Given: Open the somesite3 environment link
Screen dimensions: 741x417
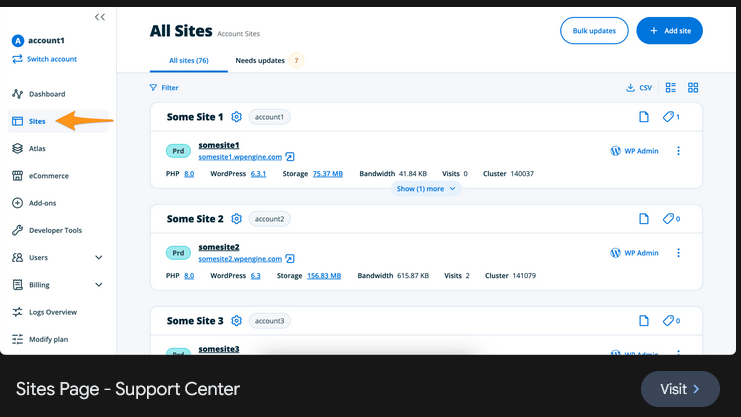Looking at the screenshot, I should click(219, 349).
